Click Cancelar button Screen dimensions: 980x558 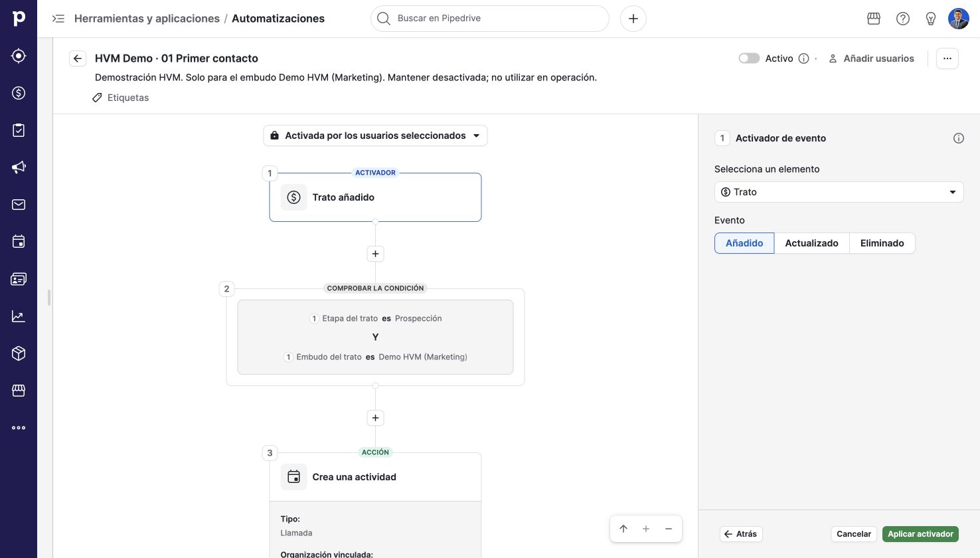(854, 534)
